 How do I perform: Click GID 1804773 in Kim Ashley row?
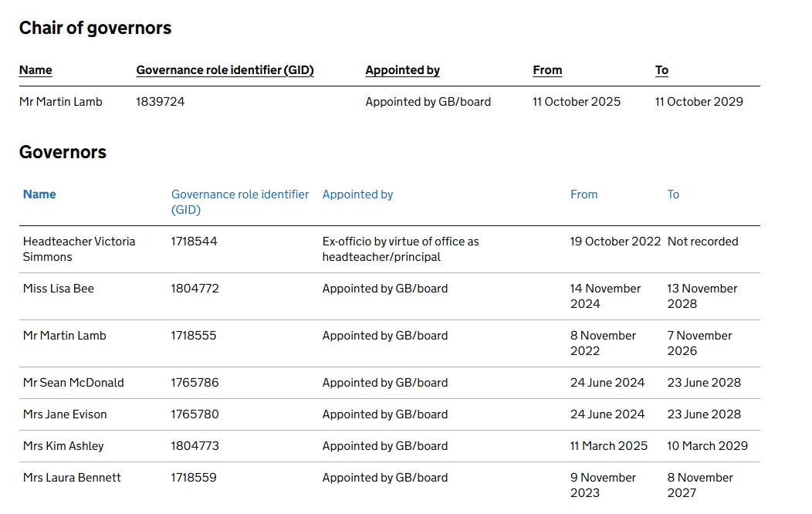click(x=195, y=446)
